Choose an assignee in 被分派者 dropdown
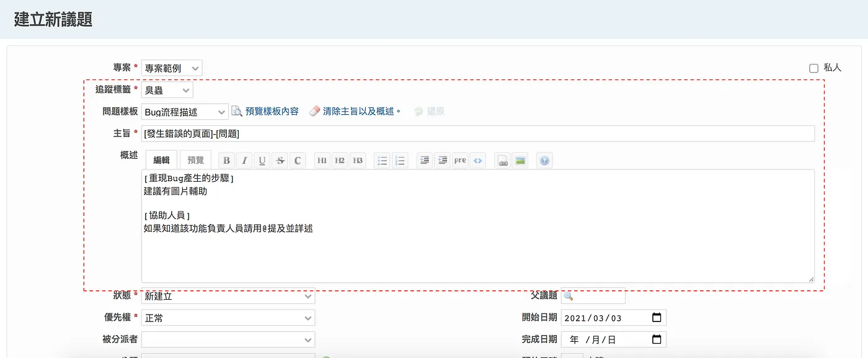 [x=228, y=339]
